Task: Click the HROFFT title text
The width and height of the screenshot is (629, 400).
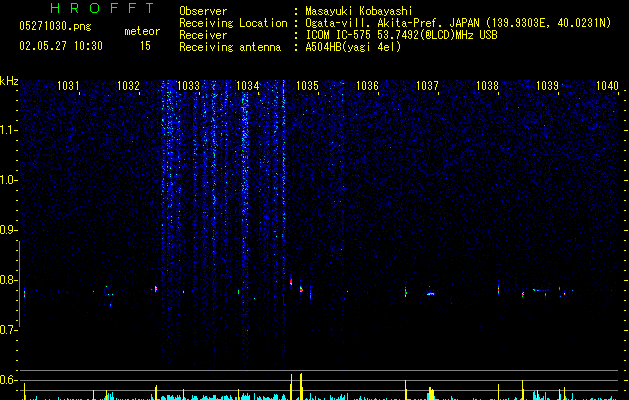Action: pos(103,8)
